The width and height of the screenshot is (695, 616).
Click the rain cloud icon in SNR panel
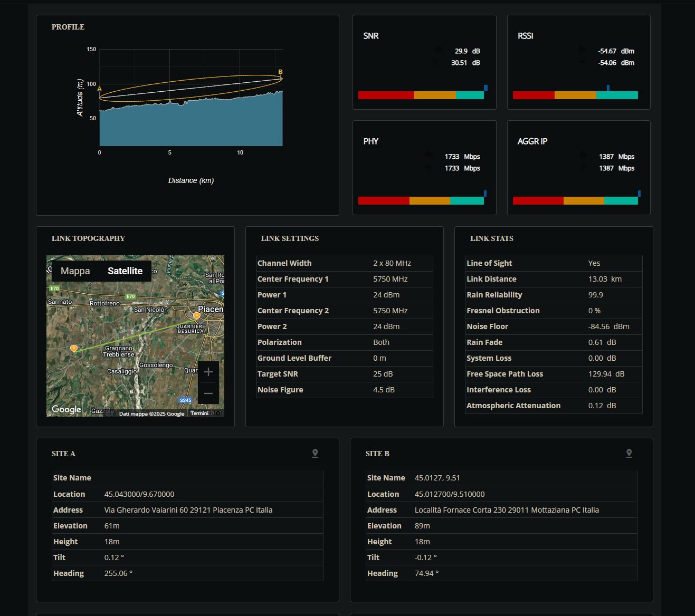pyautogui.click(x=439, y=51)
